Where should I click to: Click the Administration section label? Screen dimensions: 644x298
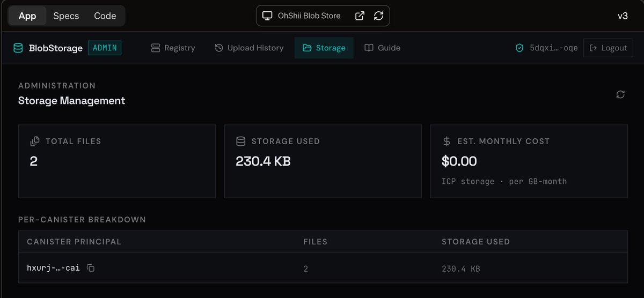tap(57, 86)
